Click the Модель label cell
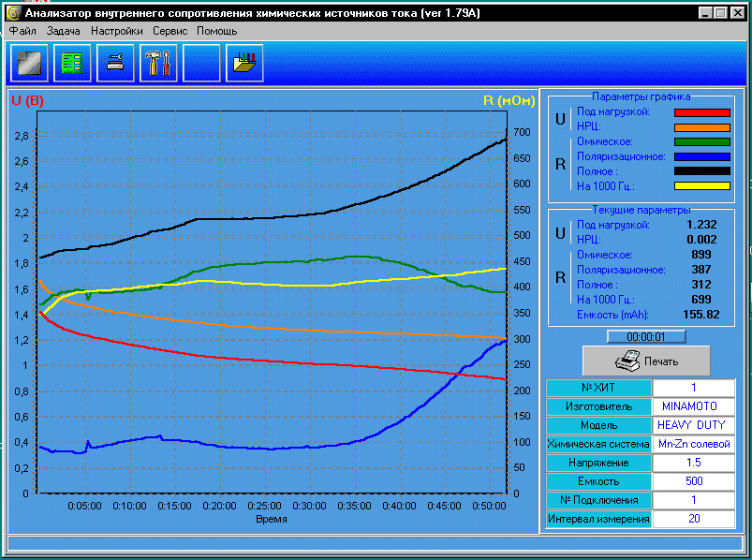Viewport: 752px width, 560px height. click(x=598, y=425)
